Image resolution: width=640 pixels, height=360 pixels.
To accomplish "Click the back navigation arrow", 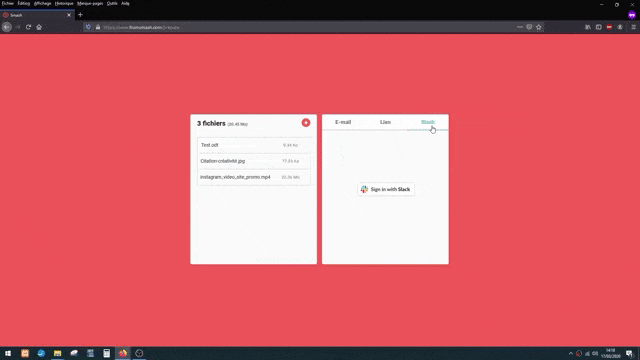I will 7,27.
